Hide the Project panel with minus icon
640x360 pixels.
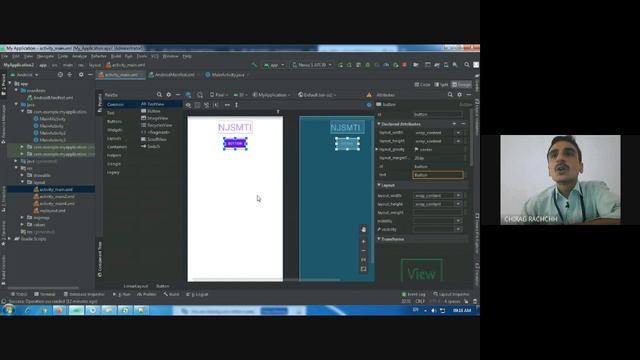click(90, 75)
